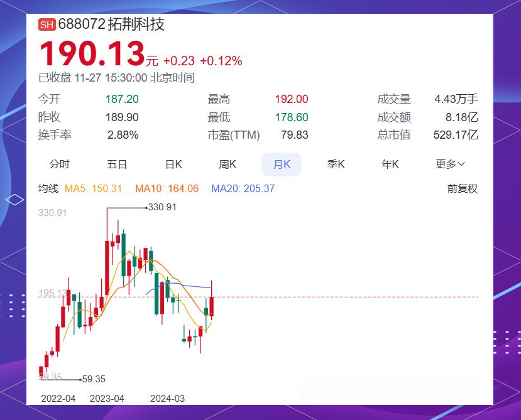Screen dimensions: 521x420
Task: Select the 月K monthly chart tab
Action: [x=282, y=164]
